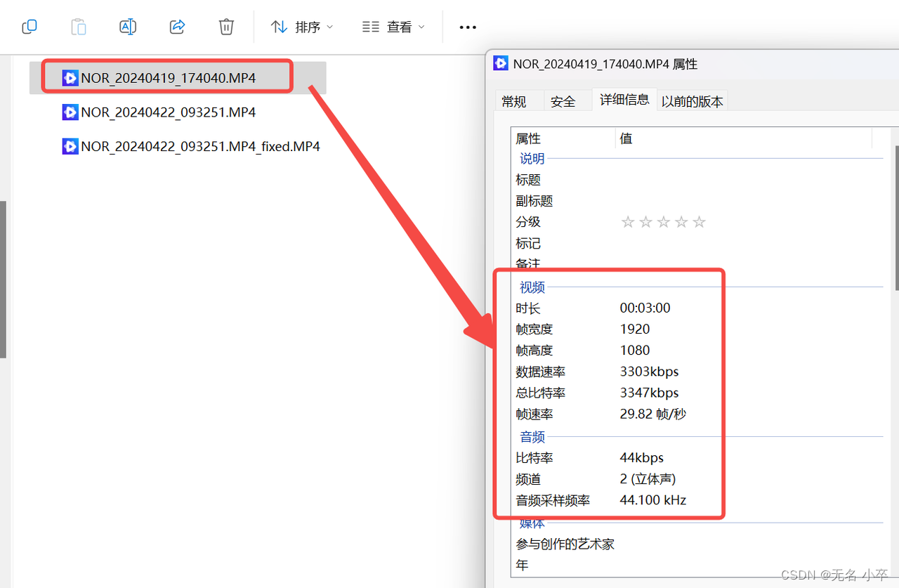This screenshot has height=588, width=899.
Task: Open the 查看 dropdown chevron
Action: pyautogui.click(x=421, y=27)
